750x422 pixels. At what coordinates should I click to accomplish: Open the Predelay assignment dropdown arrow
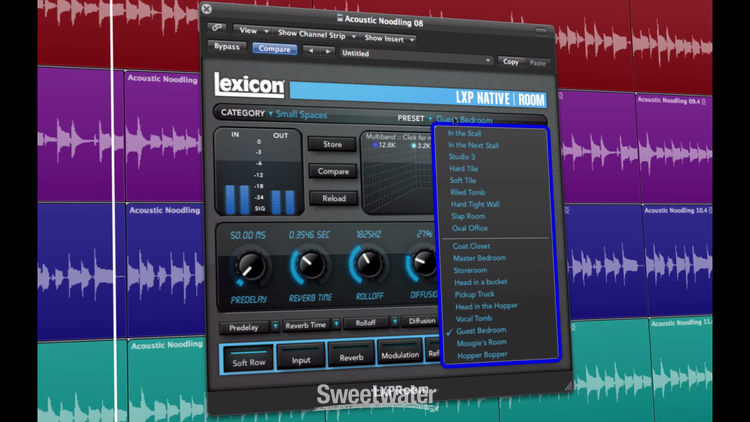click(275, 326)
